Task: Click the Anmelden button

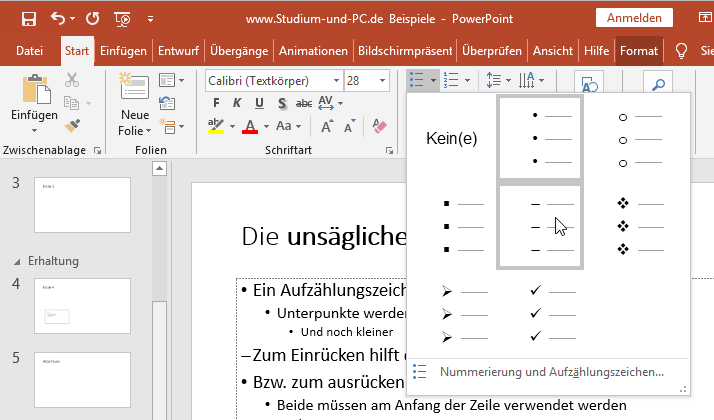Action: pos(634,18)
